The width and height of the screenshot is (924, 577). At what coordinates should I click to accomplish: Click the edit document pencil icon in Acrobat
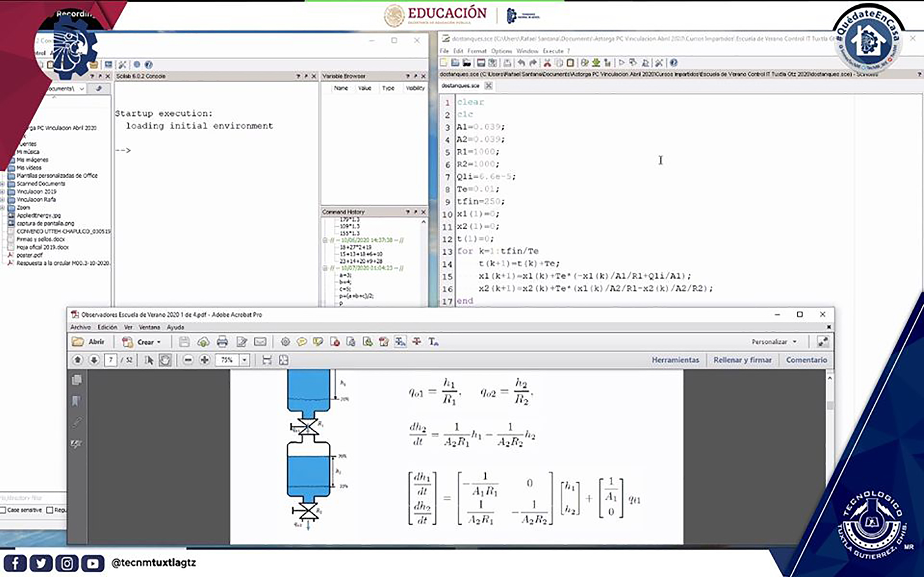pos(242,342)
